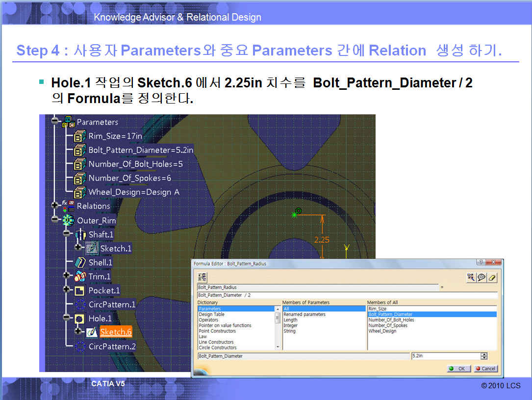This screenshot has height=400, width=532.
Task: Click the eraser icon in Formula Editor
Action: click(x=492, y=277)
